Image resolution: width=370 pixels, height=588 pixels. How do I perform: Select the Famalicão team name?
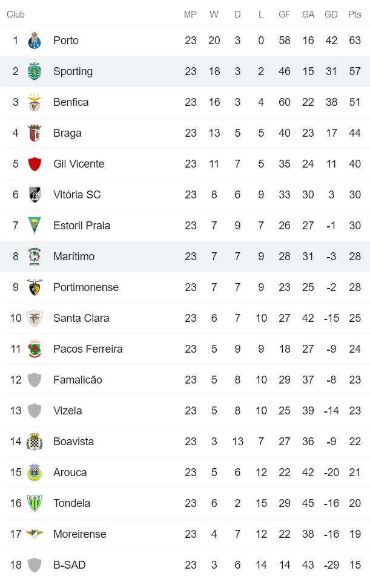click(78, 380)
